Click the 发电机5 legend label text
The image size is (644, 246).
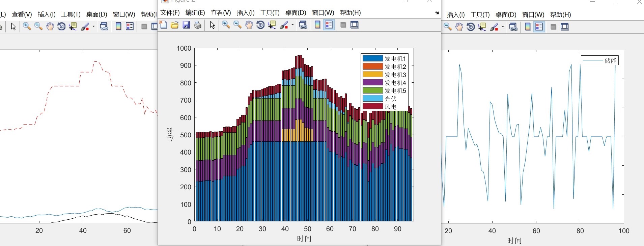(x=395, y=91)
